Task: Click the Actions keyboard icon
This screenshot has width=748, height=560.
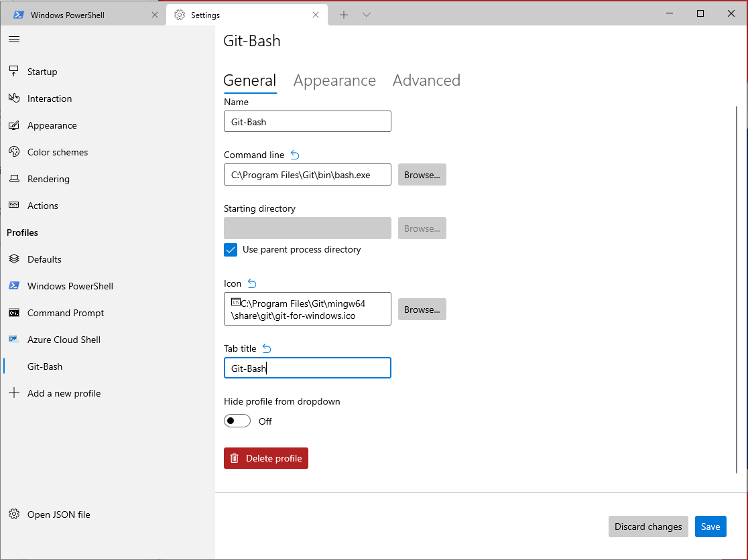Action: tap(14, 206)
